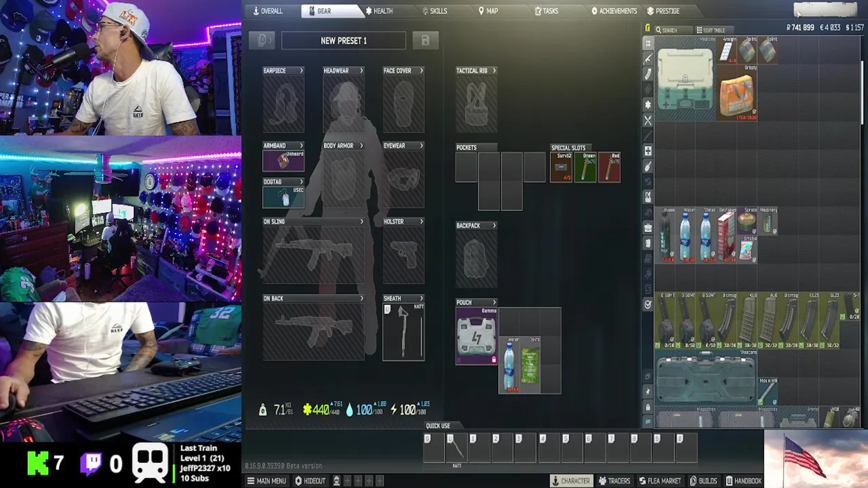Click the stash Search field

coord(673,30)
